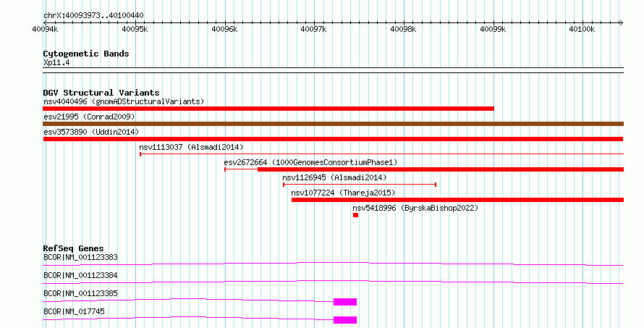Open the esv3573890 (Uddin2014) label
The image size is (644, 328).
[91, 132]
